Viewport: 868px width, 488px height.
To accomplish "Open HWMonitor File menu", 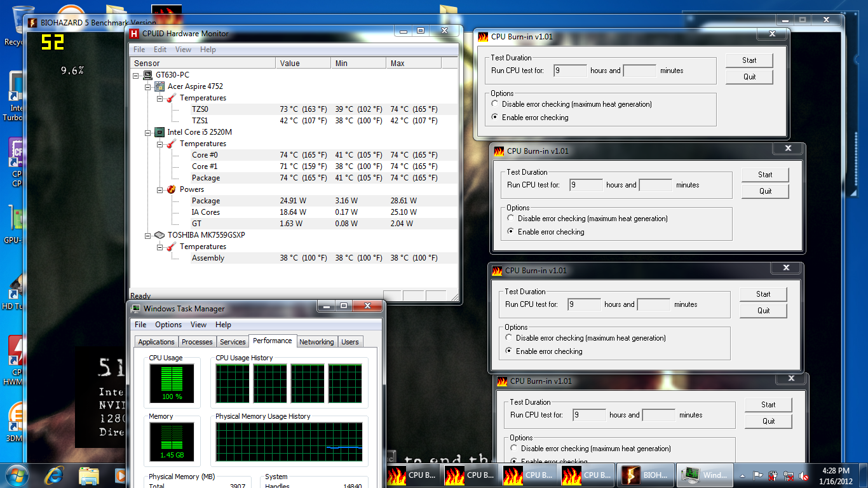I will point(139,50).
